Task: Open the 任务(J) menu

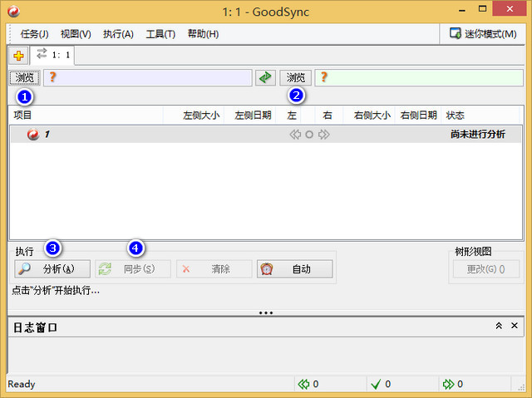Action: pyautogui.click(x=34, y=34)
